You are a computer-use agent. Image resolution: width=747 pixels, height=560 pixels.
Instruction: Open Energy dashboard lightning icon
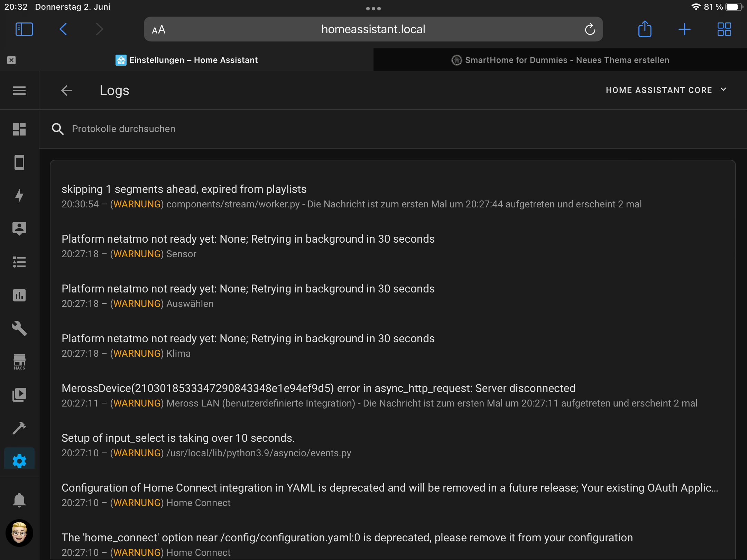[19, 195]
